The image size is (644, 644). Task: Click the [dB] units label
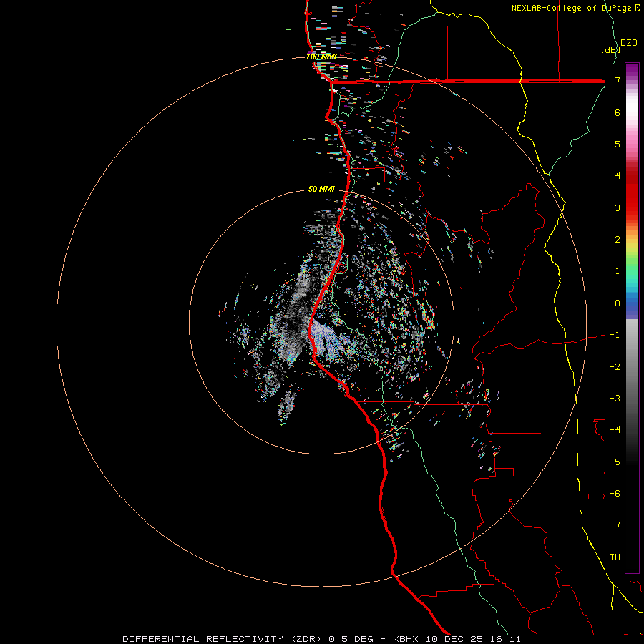point(610,49)
